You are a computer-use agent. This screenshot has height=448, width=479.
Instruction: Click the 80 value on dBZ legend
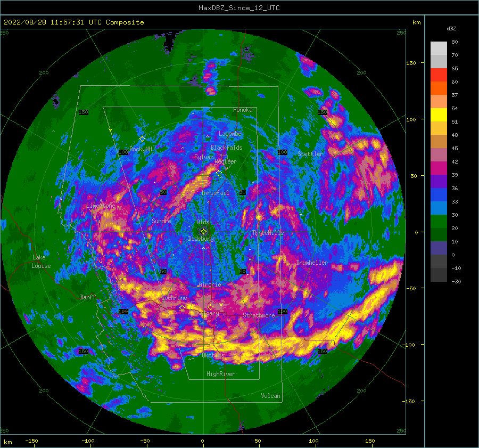click(x=455, y=42)
